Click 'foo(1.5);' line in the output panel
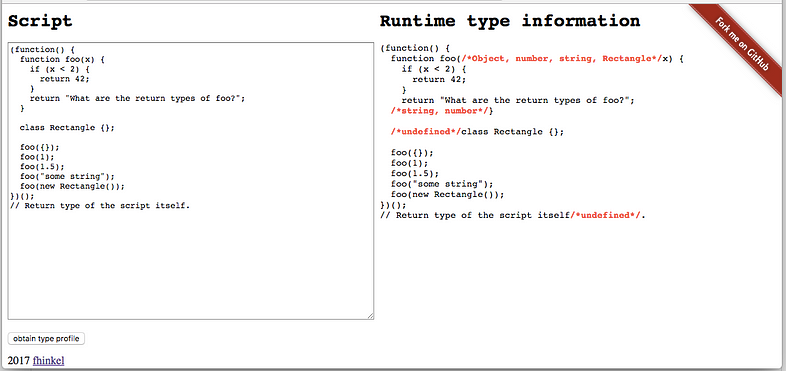This screenshot has height=371, width=786. tap(414, 173)
